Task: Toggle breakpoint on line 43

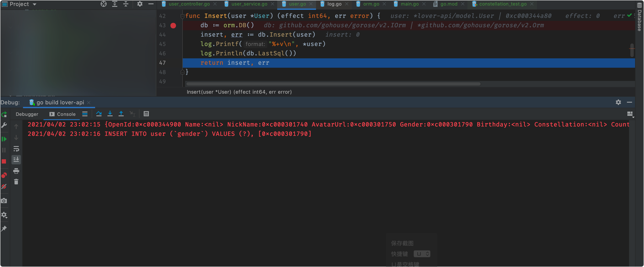Action: [173, 26]
